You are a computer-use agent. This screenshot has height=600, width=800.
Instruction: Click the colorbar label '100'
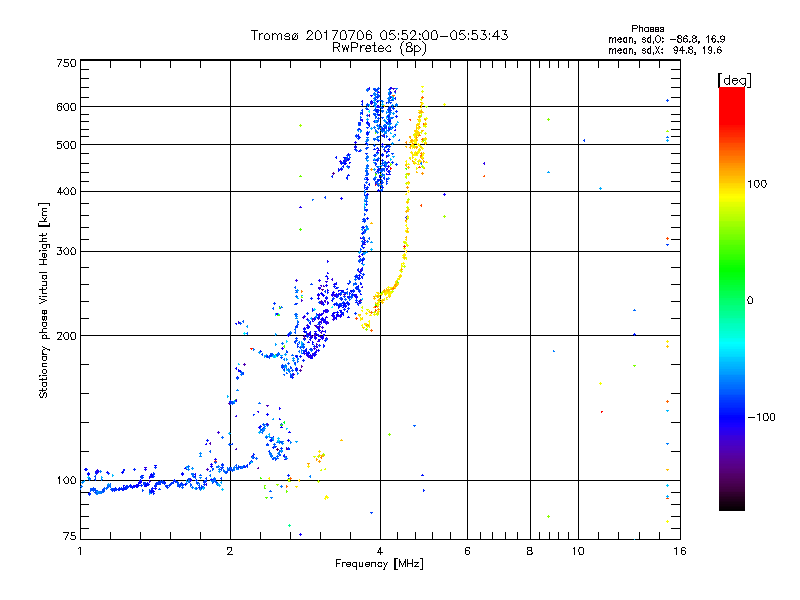[x=757, y=184]
